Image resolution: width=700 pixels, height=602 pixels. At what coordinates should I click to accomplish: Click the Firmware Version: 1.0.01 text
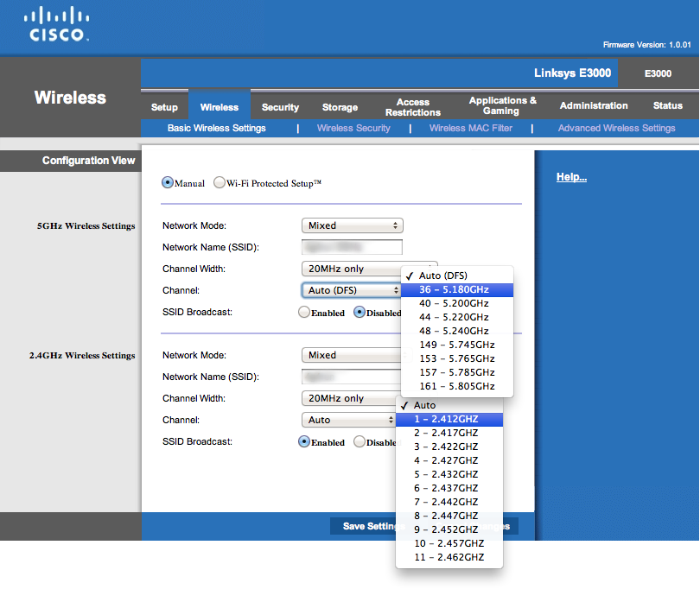[x=647, y=45]
